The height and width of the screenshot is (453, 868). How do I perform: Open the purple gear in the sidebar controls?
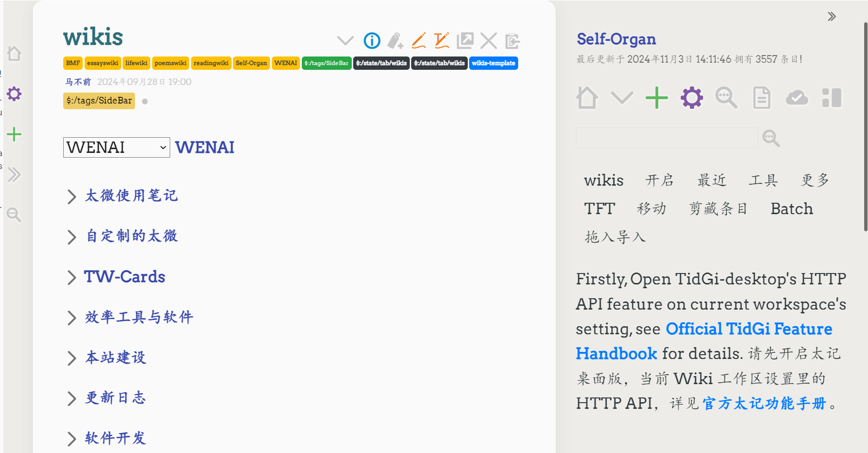692,98
